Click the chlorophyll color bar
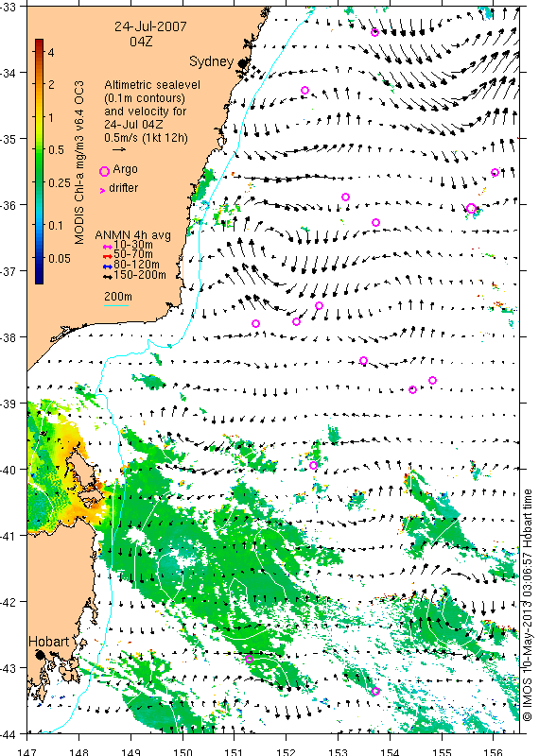 point(39,162)
